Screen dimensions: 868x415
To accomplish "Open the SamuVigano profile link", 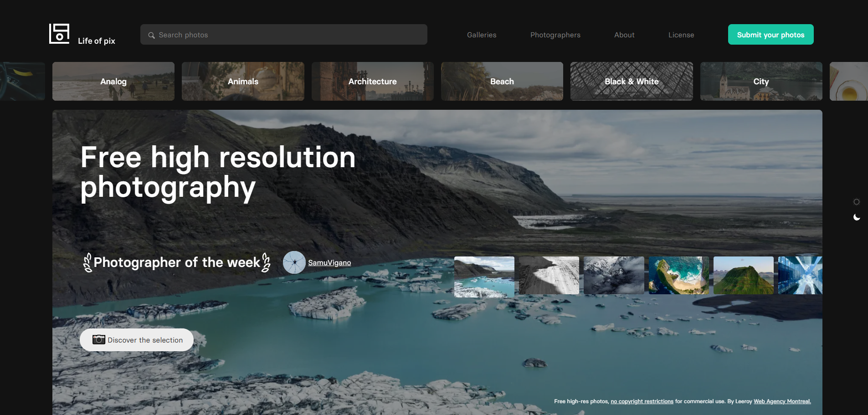I will click(329, 263).
